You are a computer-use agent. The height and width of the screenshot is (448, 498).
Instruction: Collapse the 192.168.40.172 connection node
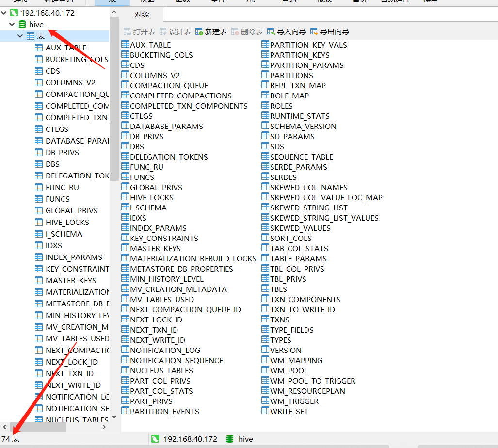click(x=4, y=13)
